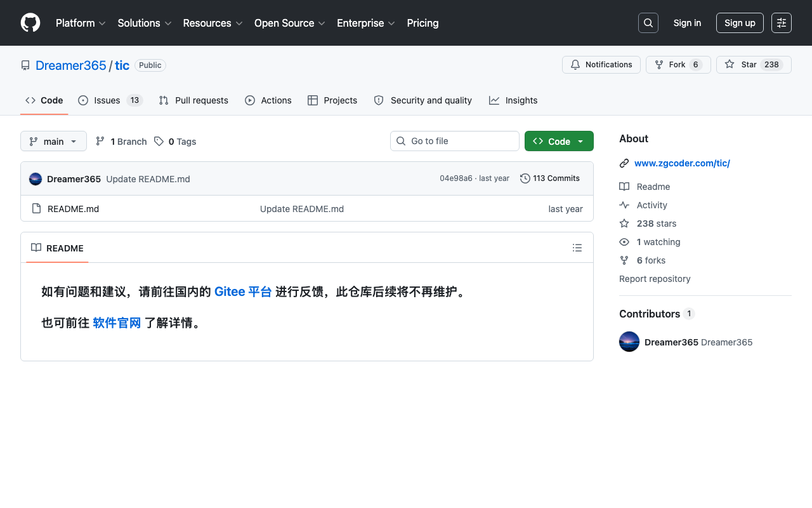Switch to the Issues tab
This screenshot has height=508, width=812.
110,100
